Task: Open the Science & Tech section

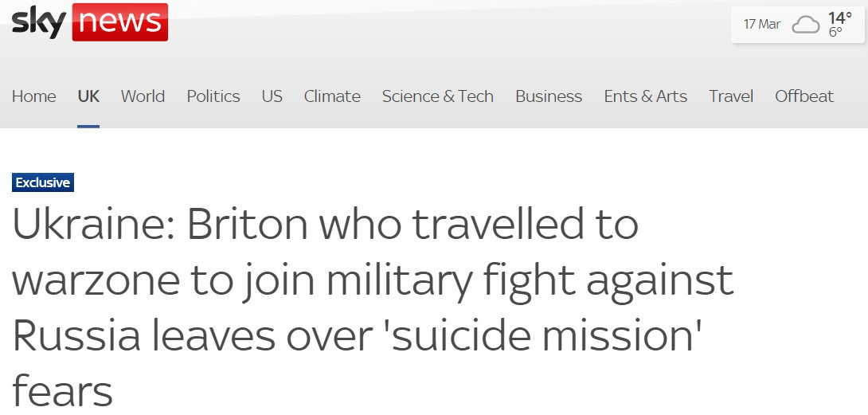Action: [437, 96]
